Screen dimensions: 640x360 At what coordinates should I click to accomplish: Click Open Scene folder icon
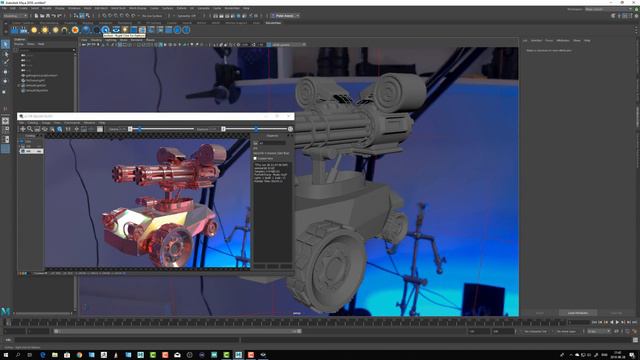[42, 16]
